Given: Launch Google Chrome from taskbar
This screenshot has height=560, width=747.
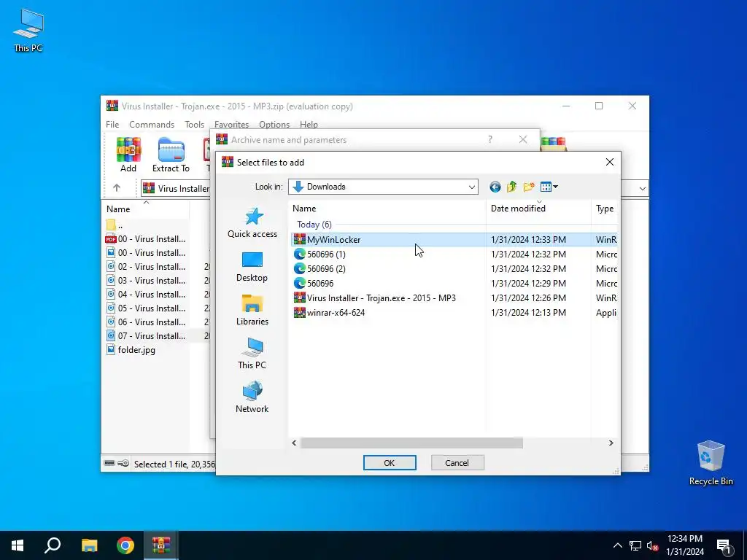Looking at the screenshot, I should click(125, 545).
